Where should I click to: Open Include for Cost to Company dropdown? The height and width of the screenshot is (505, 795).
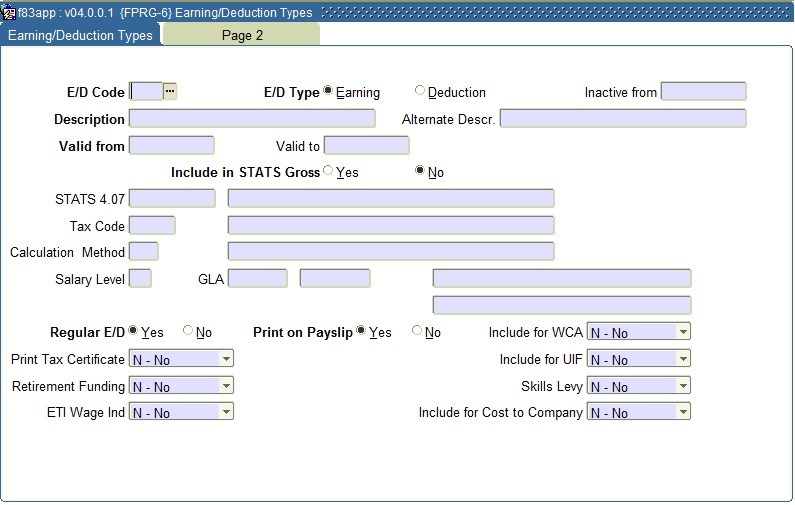(x=683, y=412)
